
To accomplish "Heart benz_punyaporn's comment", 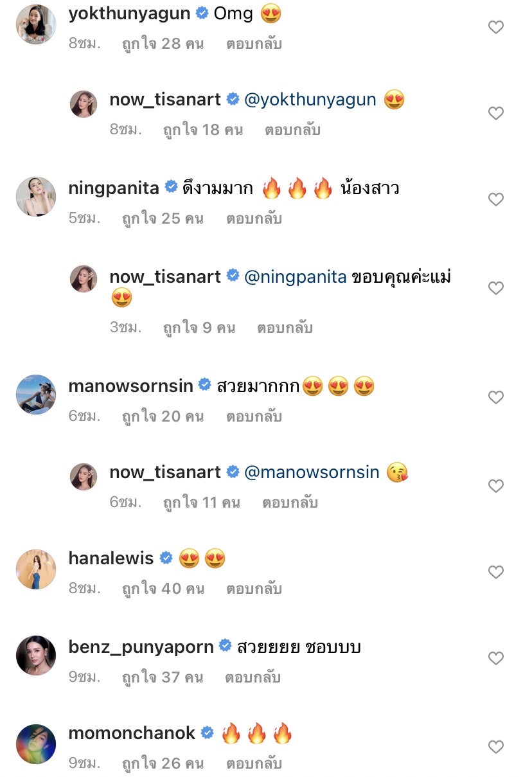I will click(x=495, y=658).
